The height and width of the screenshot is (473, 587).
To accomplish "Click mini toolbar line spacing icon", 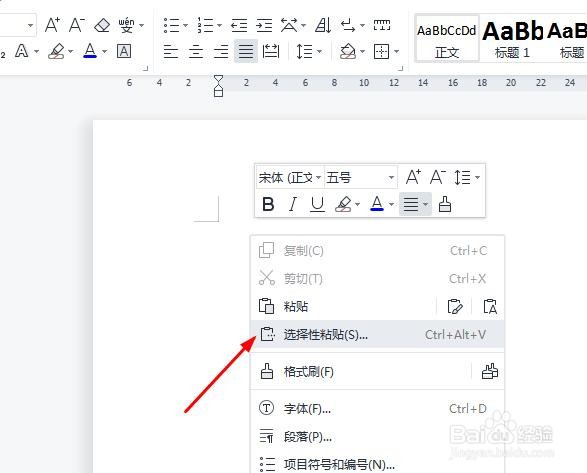I will coord(463,177).
